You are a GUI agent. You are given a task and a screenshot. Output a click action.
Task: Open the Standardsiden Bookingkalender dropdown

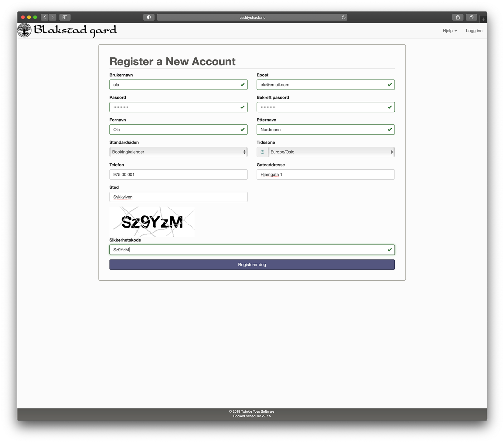tap(178, 152)
